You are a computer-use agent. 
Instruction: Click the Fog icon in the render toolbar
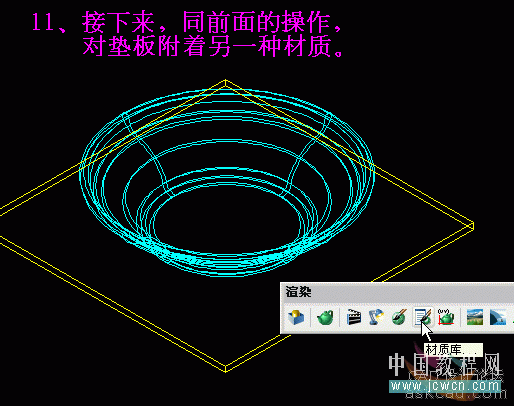pyautogui.click(x=498, y=317)
